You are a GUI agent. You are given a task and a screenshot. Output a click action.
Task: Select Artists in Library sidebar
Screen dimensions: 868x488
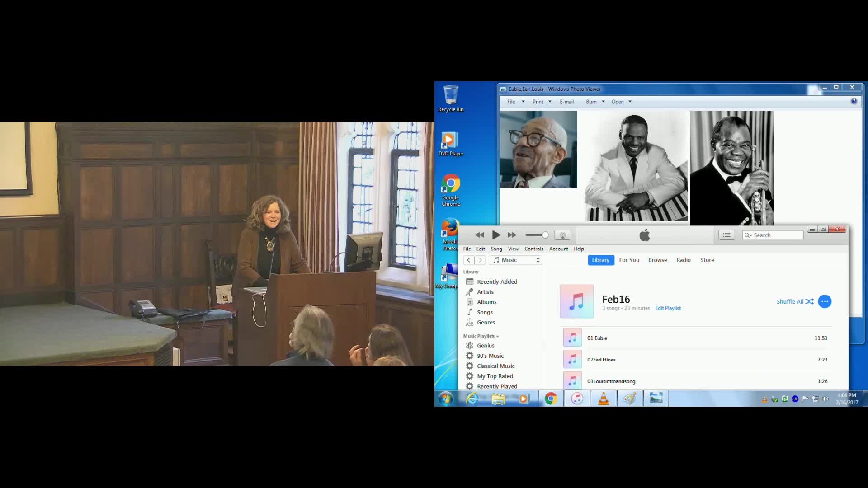tap(486, 292)
